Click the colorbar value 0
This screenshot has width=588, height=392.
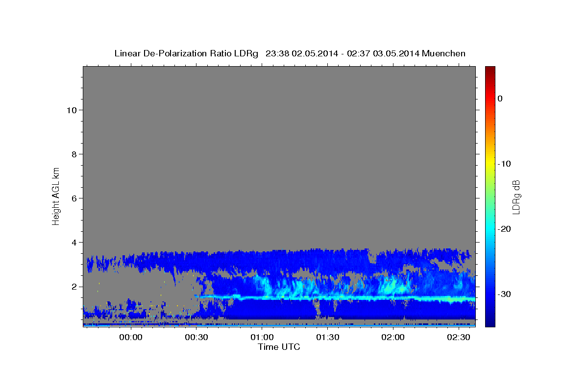pos(500,98)
